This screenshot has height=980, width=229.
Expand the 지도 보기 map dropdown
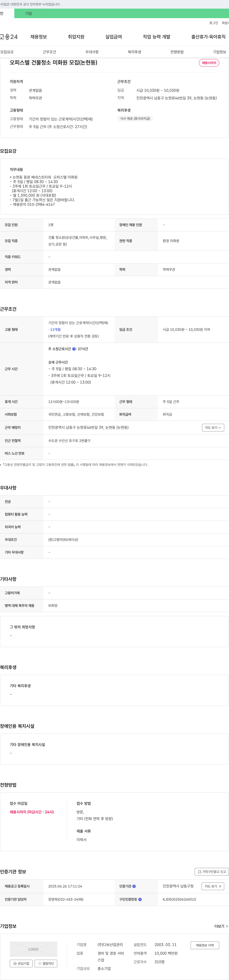(213, 428)
